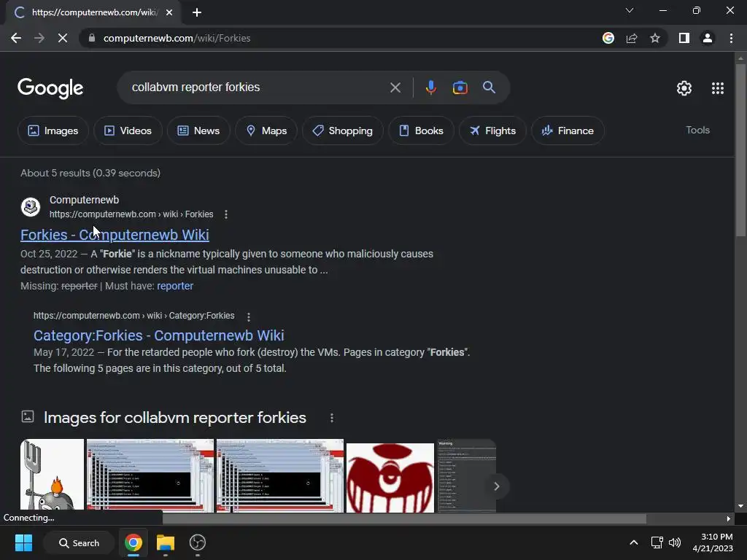Switch to Finance results

click(x=568, y=131)
